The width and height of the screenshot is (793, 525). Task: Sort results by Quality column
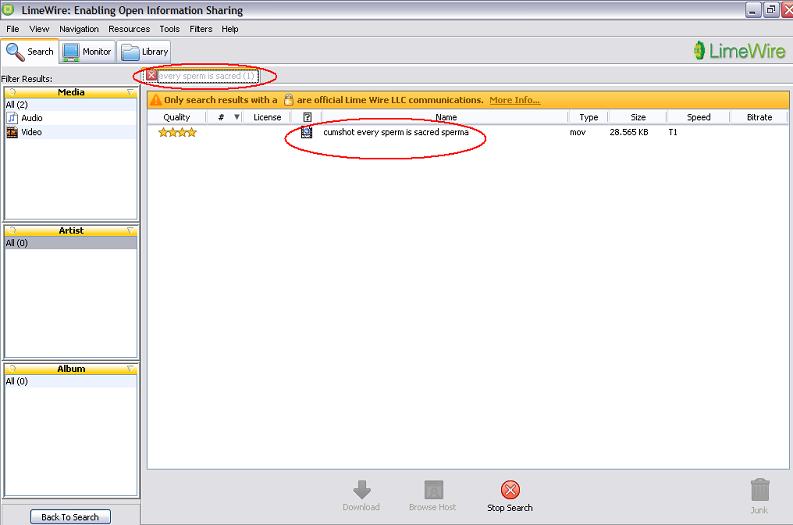pos(177,117)
